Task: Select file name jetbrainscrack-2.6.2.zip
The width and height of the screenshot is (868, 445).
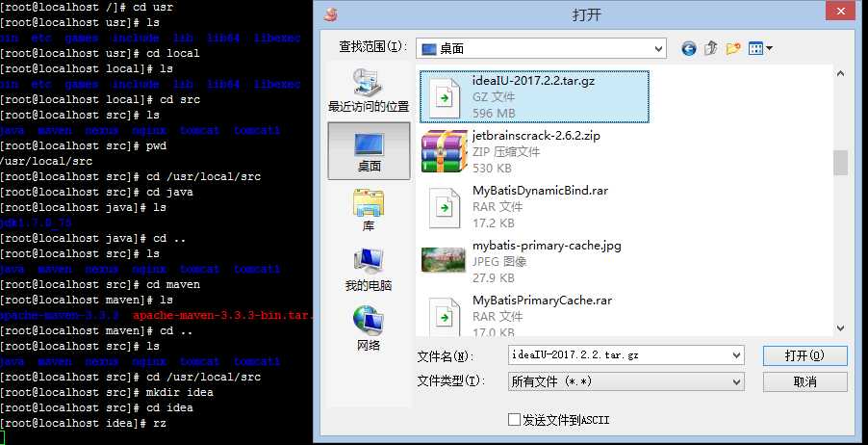Action: (536, 135)
